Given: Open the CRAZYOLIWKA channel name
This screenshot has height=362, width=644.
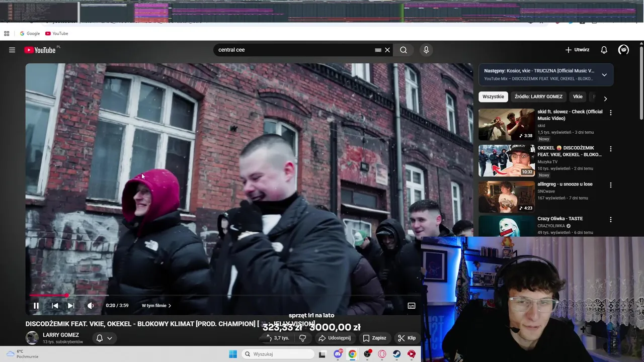Looking at the screenshot, I should click(551, 226).
